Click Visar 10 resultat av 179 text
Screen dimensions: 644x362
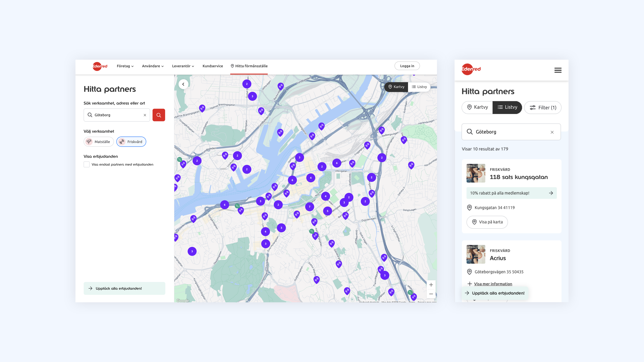pyautogui.click(x=485, y=149)
